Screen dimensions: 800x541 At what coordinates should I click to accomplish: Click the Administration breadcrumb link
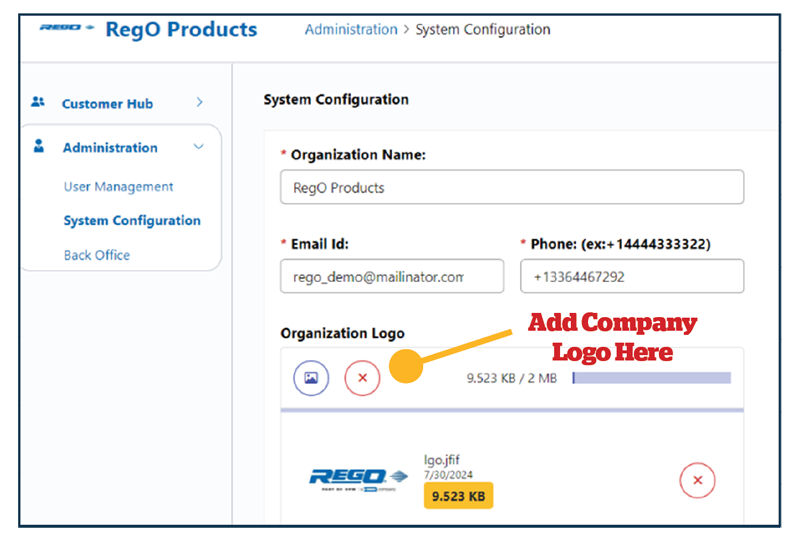coord(351,30)
